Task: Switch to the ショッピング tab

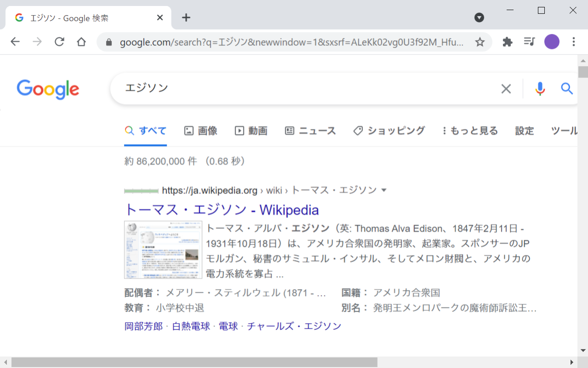Action: coord(389,131)
